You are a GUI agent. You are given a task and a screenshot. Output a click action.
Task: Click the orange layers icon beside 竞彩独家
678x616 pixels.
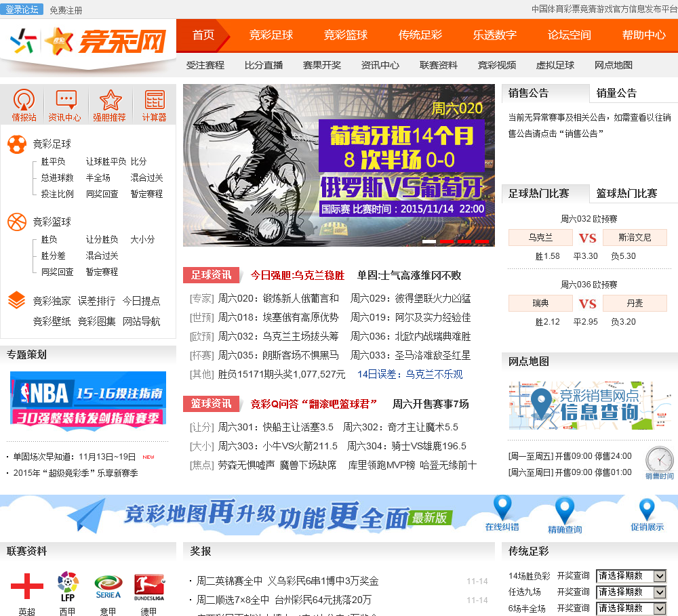16,300
